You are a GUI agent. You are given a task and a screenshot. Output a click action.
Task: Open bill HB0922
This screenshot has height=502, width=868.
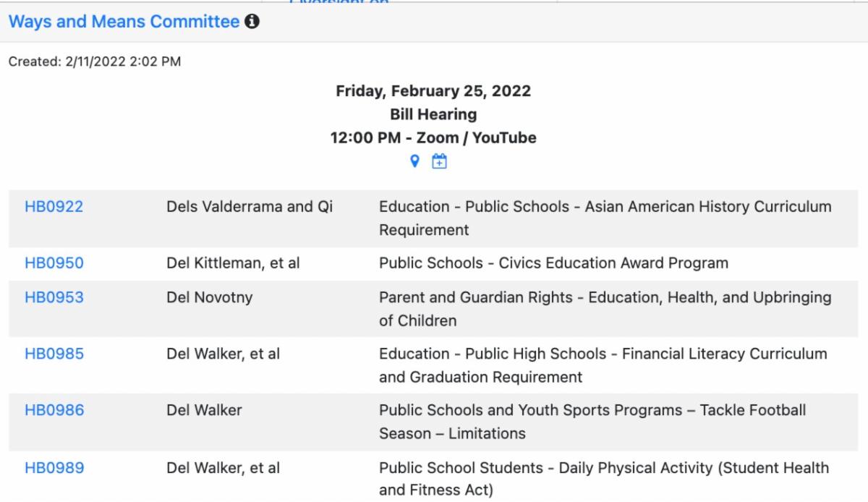coord(54,207)
